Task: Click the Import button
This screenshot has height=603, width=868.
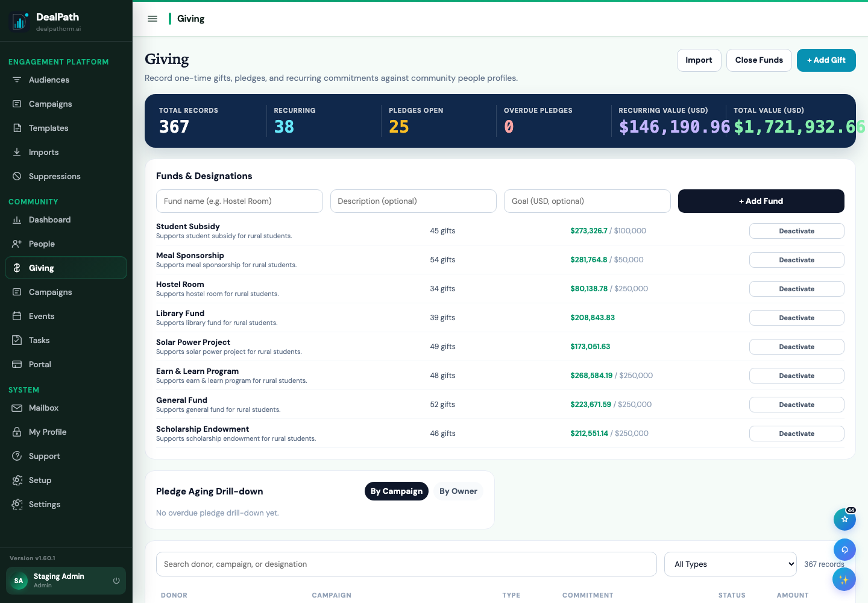Action: (699, 60)
